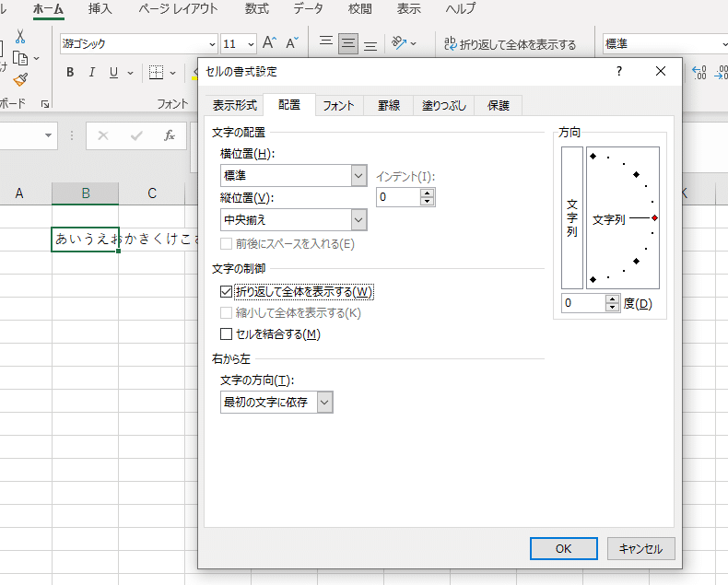Expand the Name Box dropdown arrow
This screenshot has width=728, height=585.
pyautogui.click(x=48, y=135)
